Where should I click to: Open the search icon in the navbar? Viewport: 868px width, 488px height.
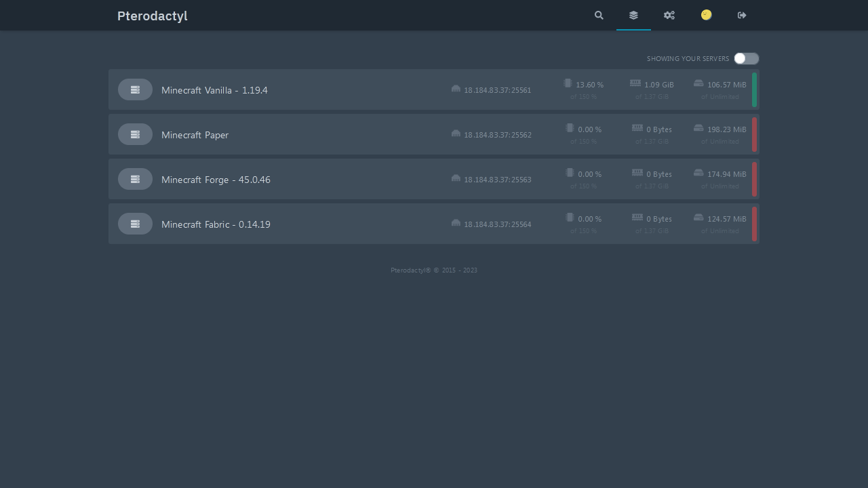[x=599, y=15]
